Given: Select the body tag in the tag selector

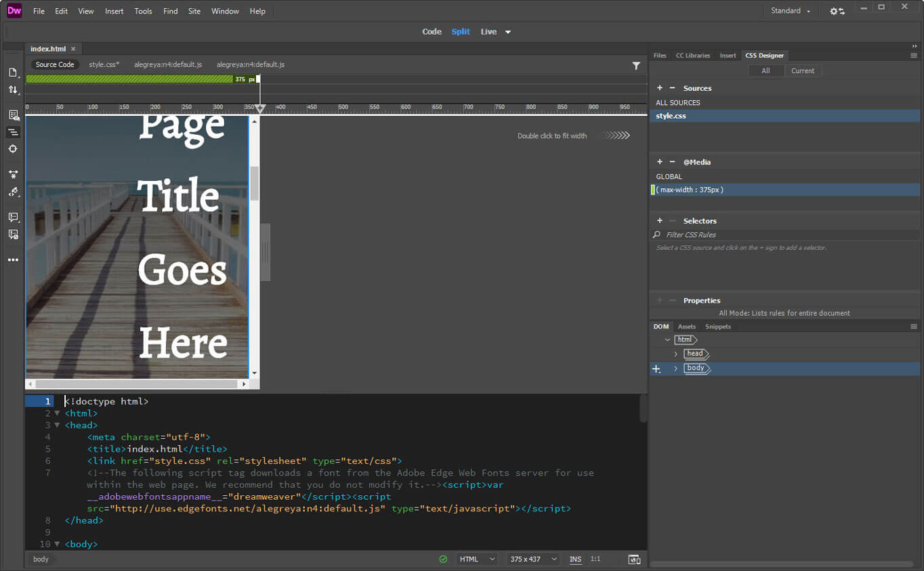Looking at the screenshot, I should [x=41, y=559].
